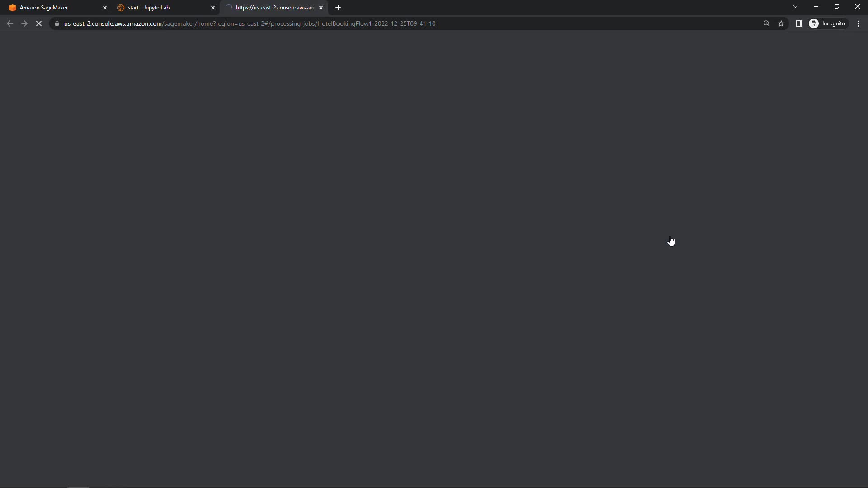Minimize the browser window
This screenshot has width=868, height=488.
point(816,7)
